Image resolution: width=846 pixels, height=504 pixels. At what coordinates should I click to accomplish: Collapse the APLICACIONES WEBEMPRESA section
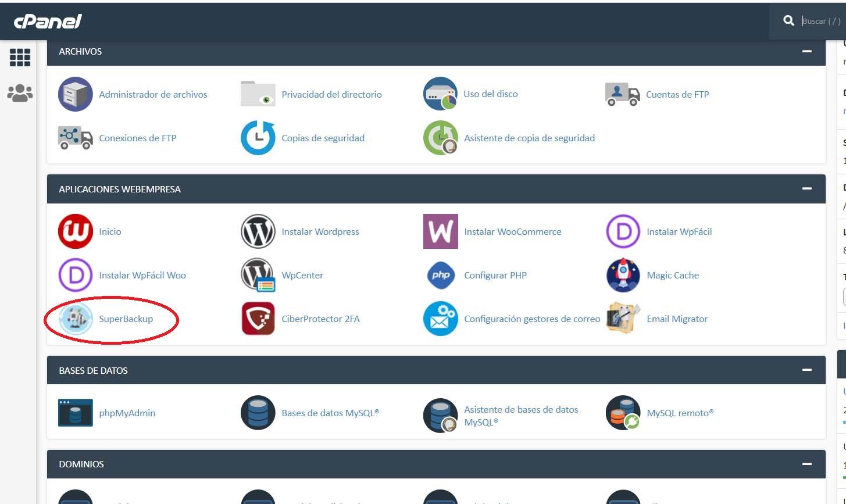coord(807,189)
